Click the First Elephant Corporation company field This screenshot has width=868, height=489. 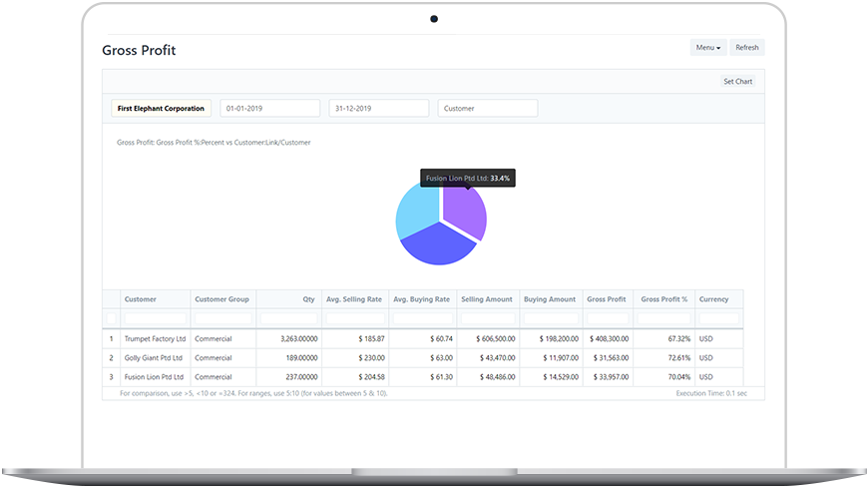161,108
